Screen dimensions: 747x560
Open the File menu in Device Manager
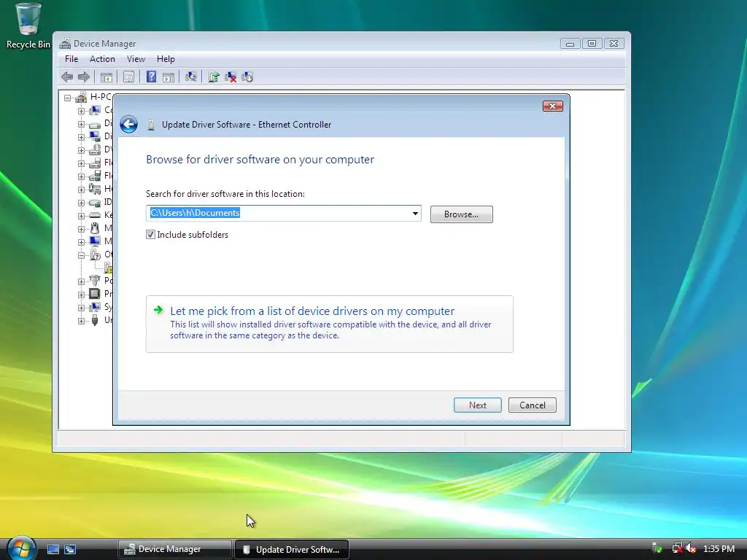pos(71,59)
